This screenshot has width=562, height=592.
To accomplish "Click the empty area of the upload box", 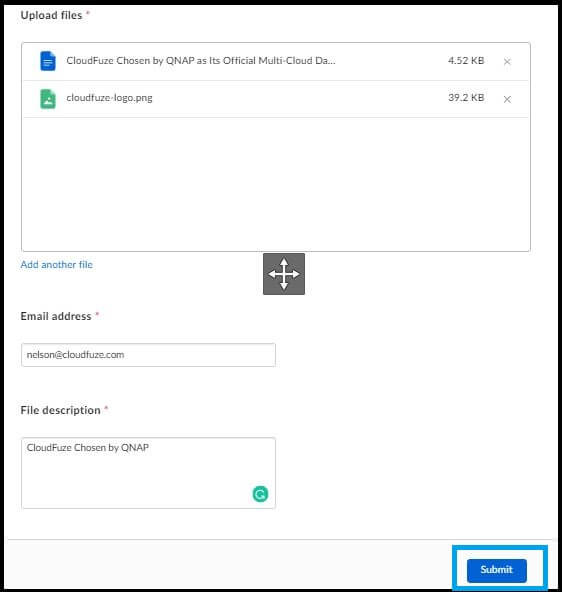I will (276, 184).
